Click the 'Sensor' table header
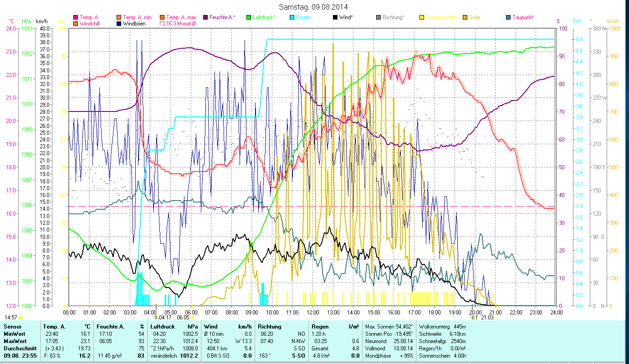Viewport: 629px width, 364px height. [x=13, y=327]
